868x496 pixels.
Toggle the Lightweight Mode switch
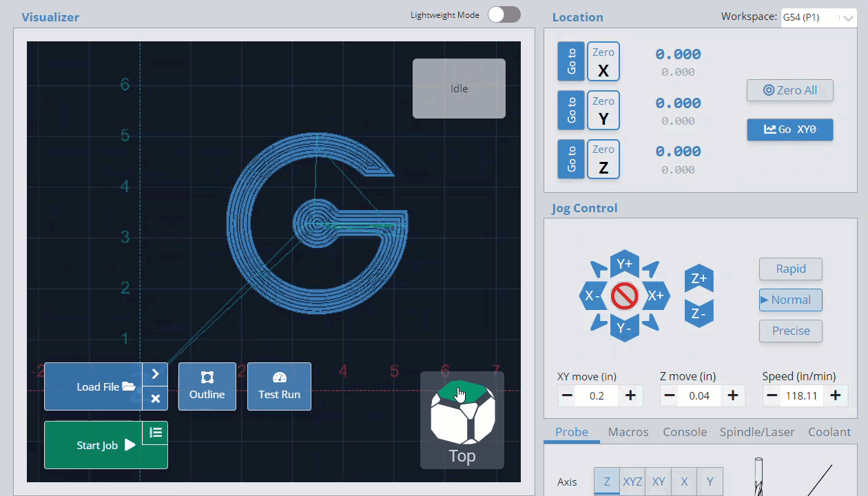click(504, 14)
